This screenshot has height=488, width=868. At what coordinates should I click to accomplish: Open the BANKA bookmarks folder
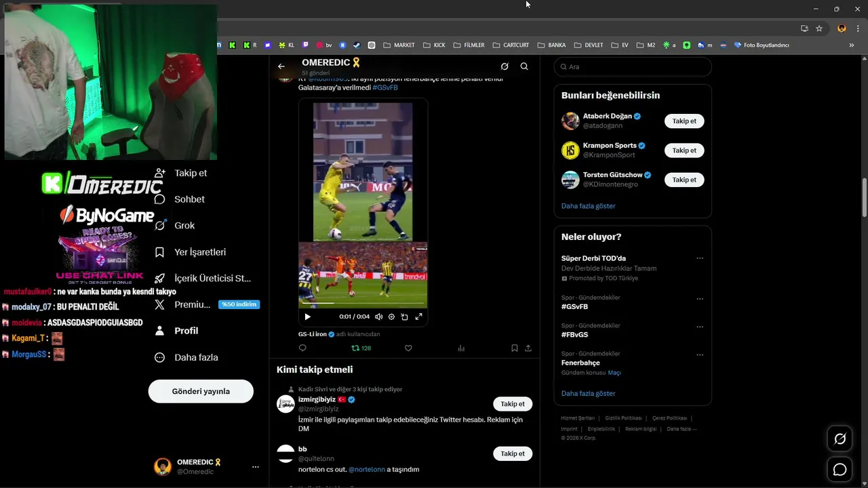point(551,45)
